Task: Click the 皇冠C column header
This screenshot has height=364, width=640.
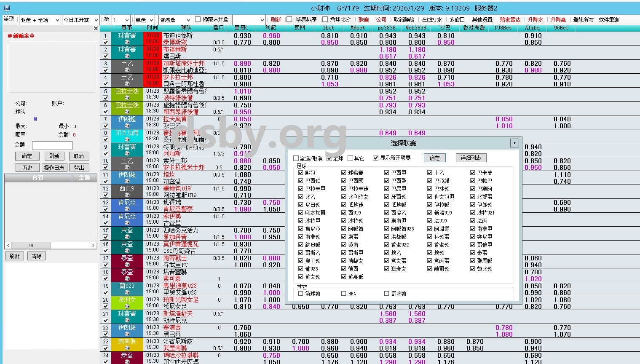Action: click(241, 28)
